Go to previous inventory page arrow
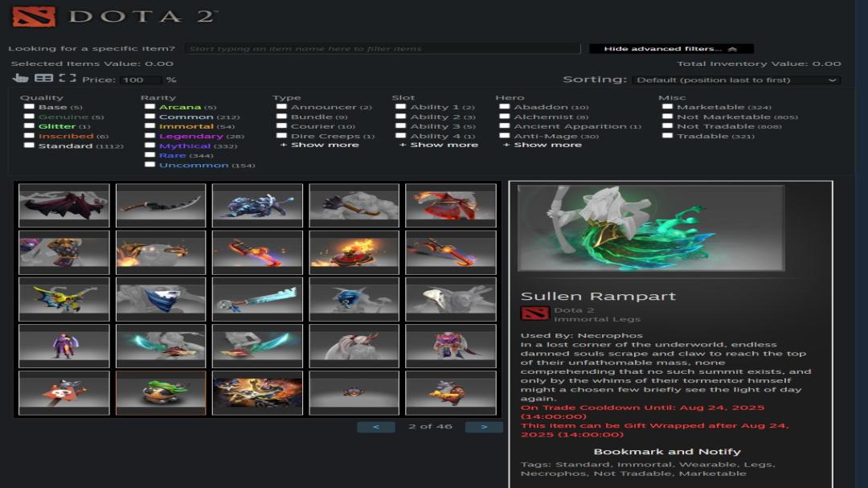The image size is (868, 488). (376, 427)
